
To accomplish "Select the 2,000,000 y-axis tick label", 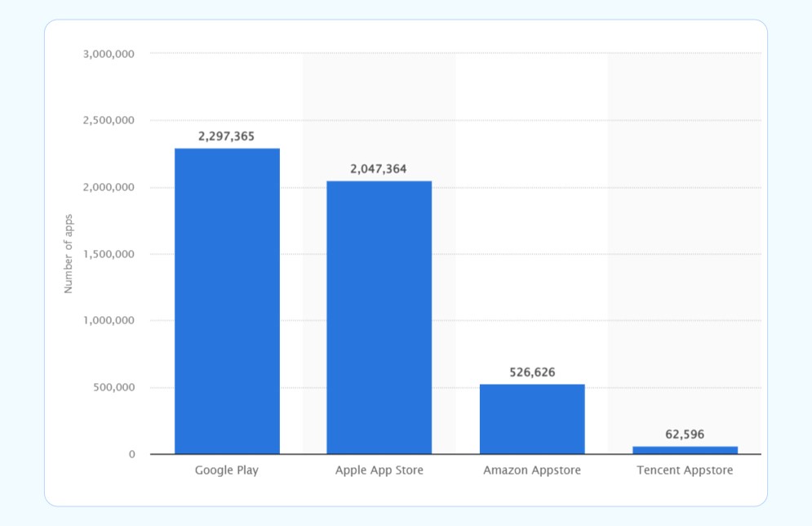I will tap(108, 188).
